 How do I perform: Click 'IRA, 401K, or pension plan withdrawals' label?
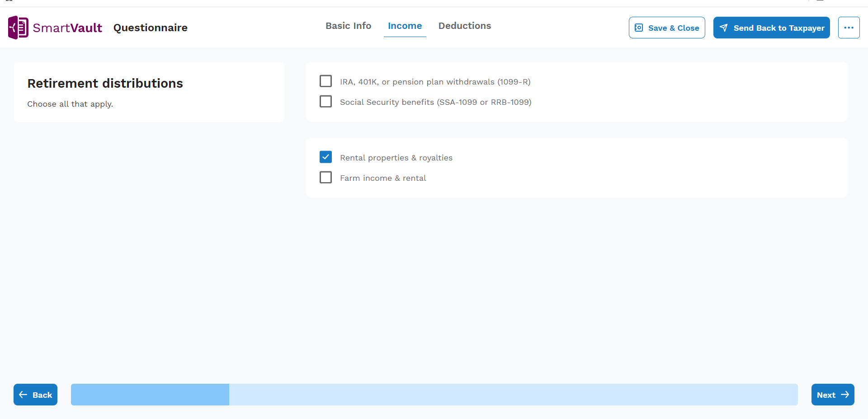(435, 82)
